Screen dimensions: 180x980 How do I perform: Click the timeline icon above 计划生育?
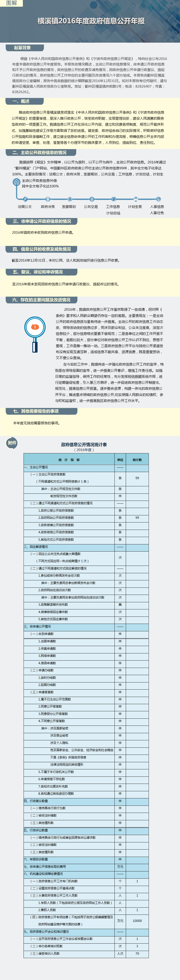(x=135, y=199)
